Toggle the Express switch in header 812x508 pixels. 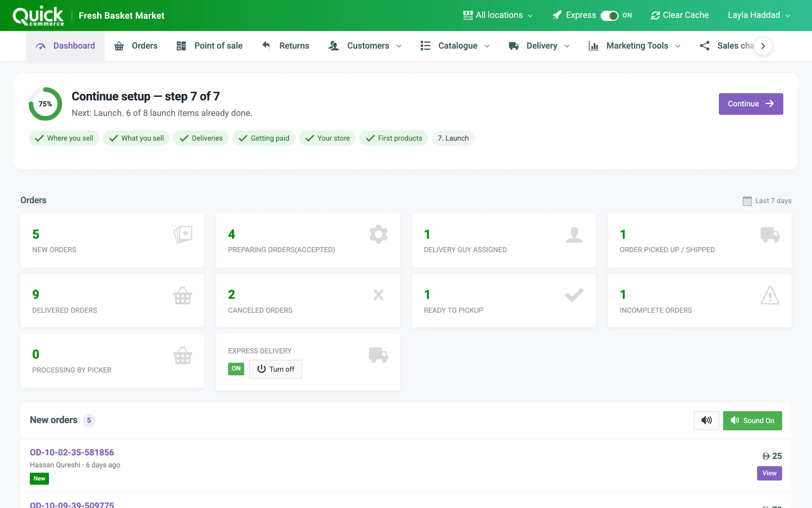[x=609, y=16]
